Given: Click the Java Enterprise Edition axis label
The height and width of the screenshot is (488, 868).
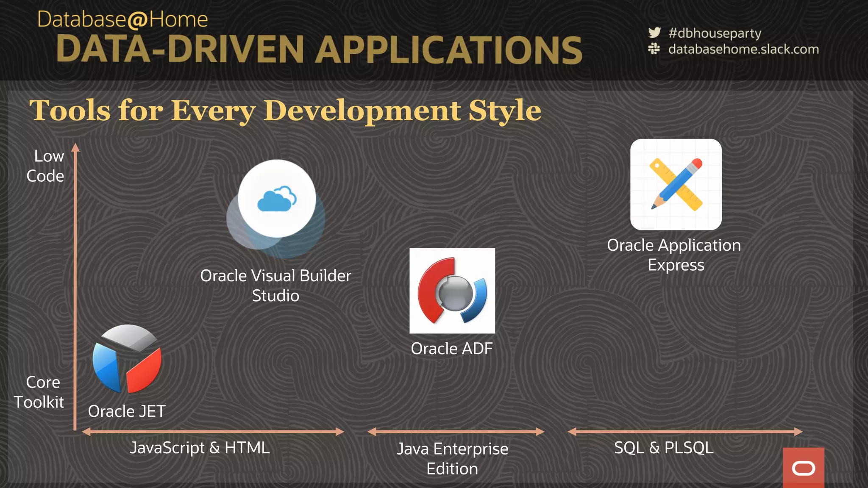Looking at the screenshot, I should coord(452,458).
